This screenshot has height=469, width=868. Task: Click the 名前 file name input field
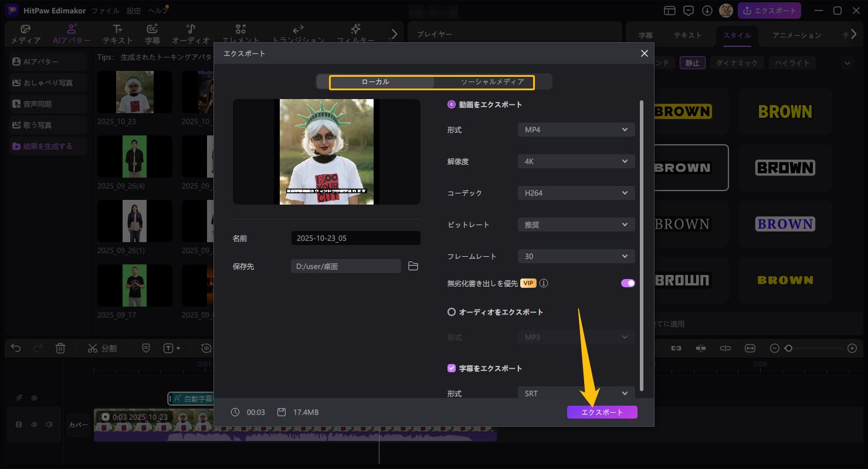click(355, 238)
